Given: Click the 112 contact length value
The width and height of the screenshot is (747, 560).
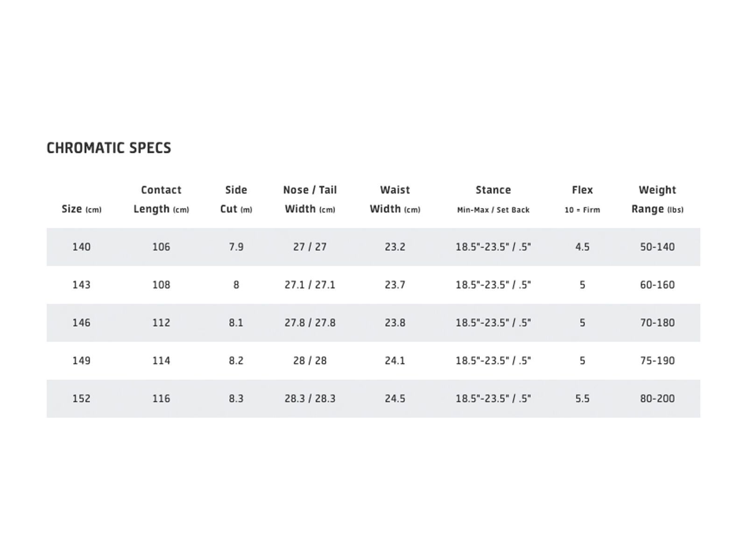Looking at the screenshot, I should pos(161,323).
